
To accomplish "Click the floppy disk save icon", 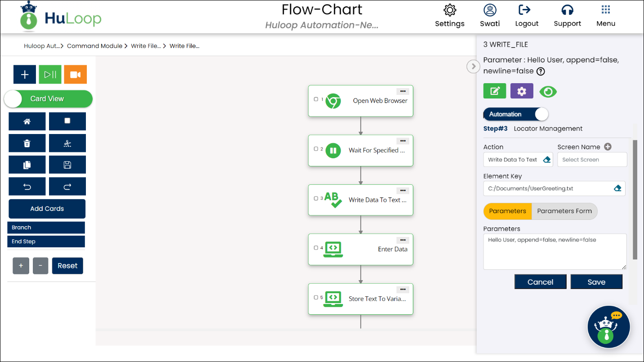I will 67,165.
